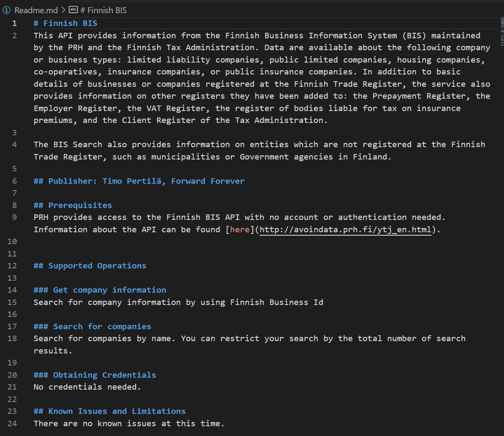Open the Readme.md breadcrumb file picker
504x436 pixels.
[36, 10]
